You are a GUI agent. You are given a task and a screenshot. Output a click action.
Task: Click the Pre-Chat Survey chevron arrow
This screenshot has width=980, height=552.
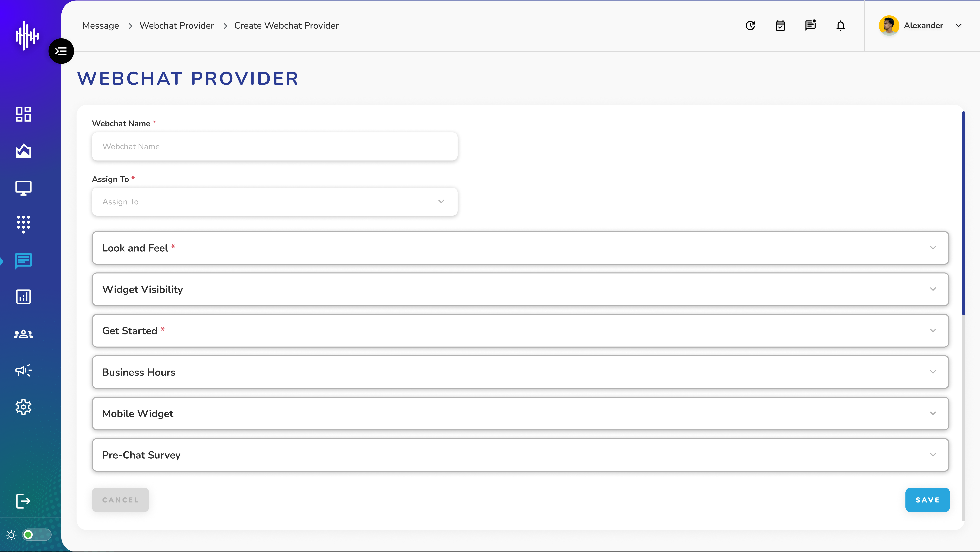[x=933, y=455]
